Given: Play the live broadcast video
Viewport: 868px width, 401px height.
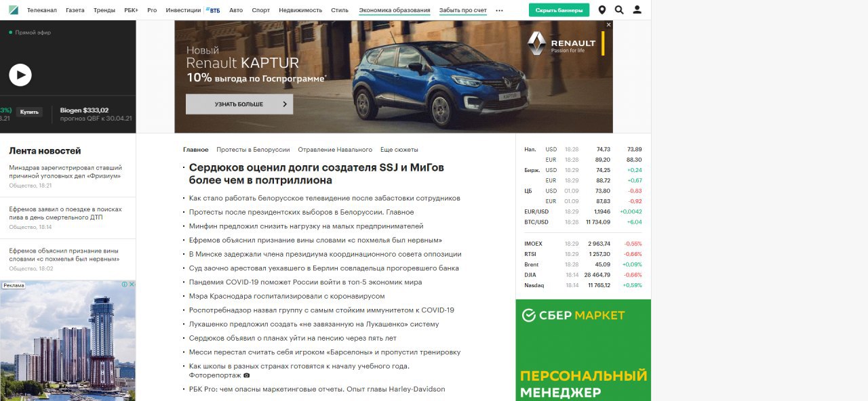Looking at the screenshot, I should [20, 75].
